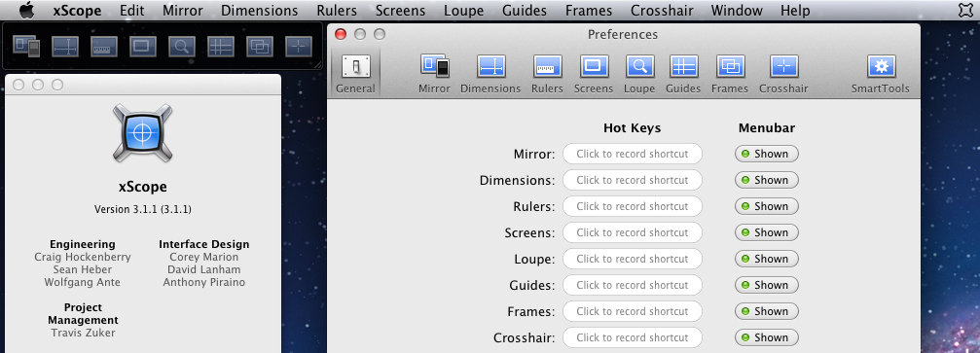Toggle Loupe menubar Shown button
The image size is (980, 353).
(x=766, y=259)
